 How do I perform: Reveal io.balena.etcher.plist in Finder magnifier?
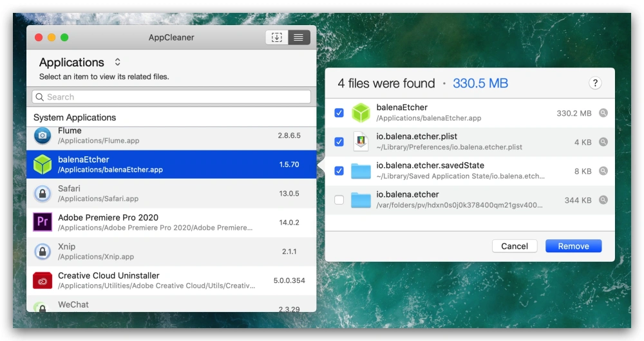(x=603, y=142)
